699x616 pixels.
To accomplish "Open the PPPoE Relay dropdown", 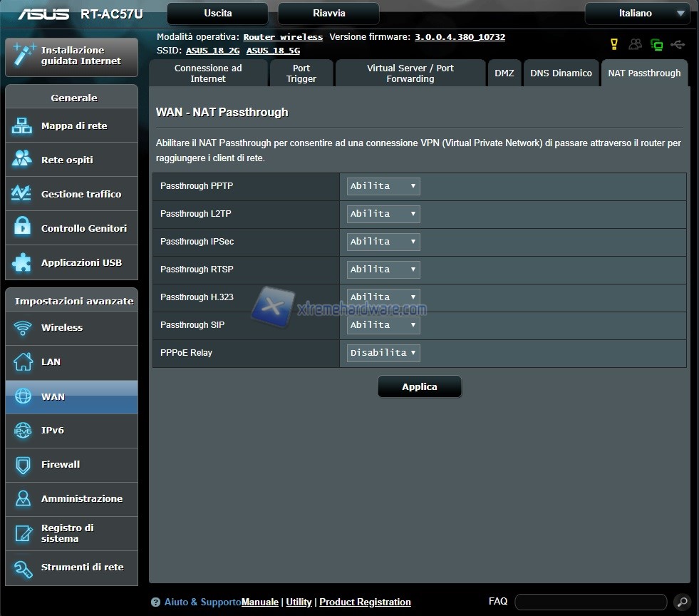I will (383, 353).
